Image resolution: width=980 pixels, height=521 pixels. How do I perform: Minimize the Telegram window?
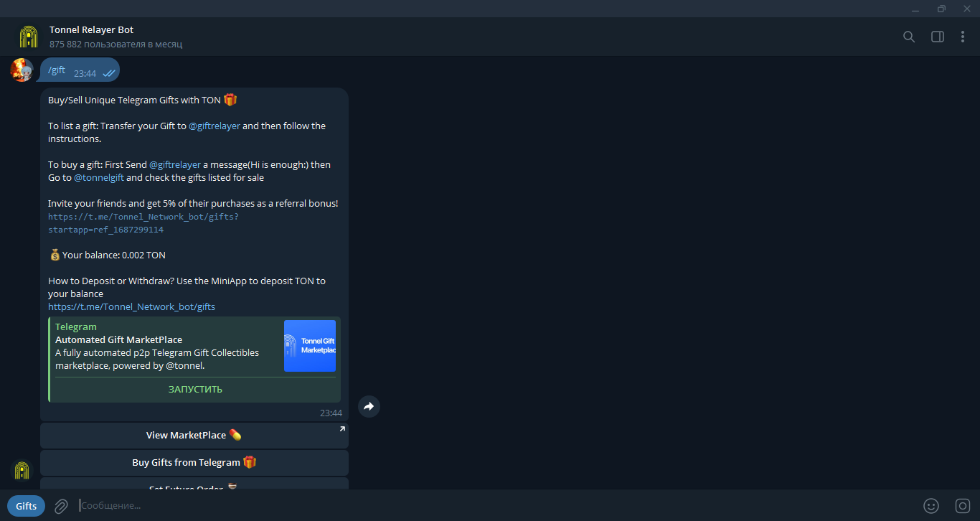click(x=915, y=9)
